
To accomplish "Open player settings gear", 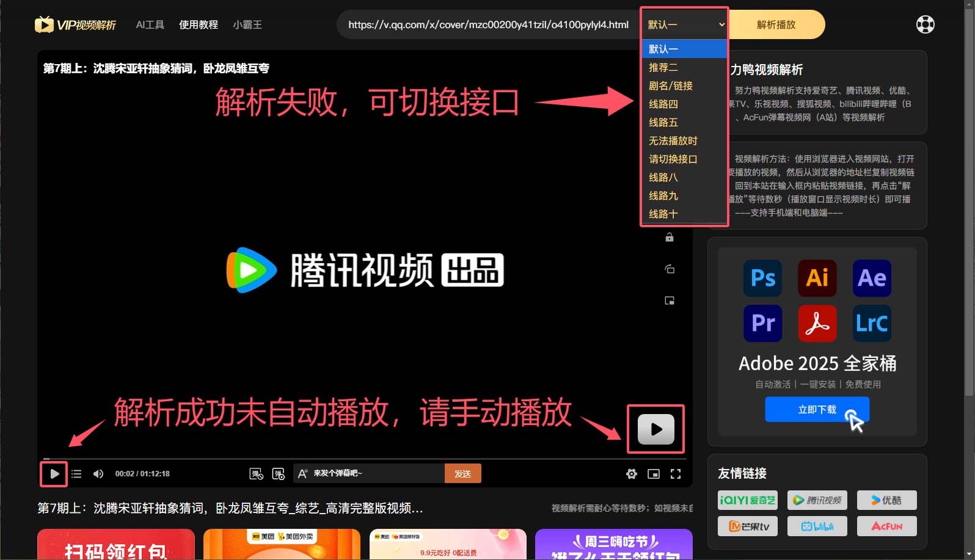I will pos(632,474).
